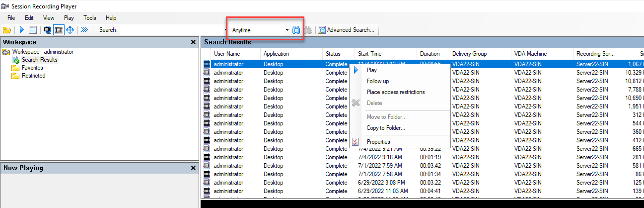Image resolution: width=644 pixels, height=208 pixels.
Task: Open the Tools menu
Action: click(x=90, y=18)
